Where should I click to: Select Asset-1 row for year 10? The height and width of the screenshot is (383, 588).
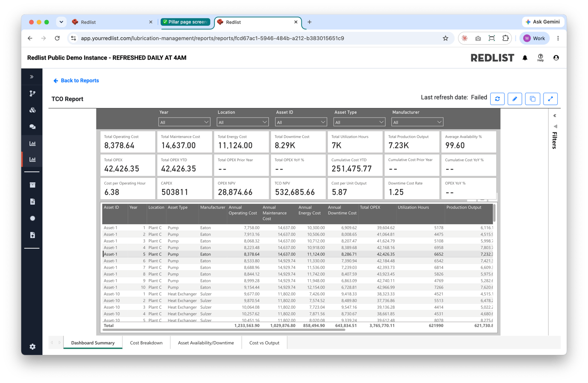click(298, 287)
